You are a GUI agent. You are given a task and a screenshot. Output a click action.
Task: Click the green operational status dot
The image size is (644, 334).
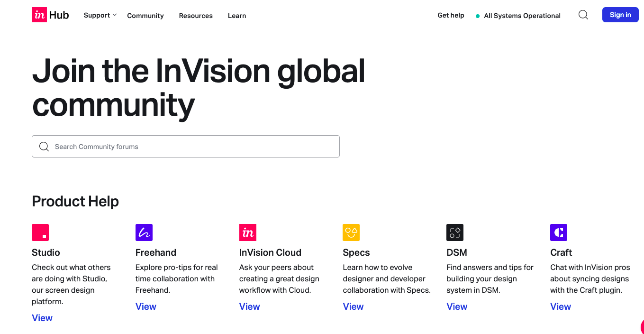point(478,15)
